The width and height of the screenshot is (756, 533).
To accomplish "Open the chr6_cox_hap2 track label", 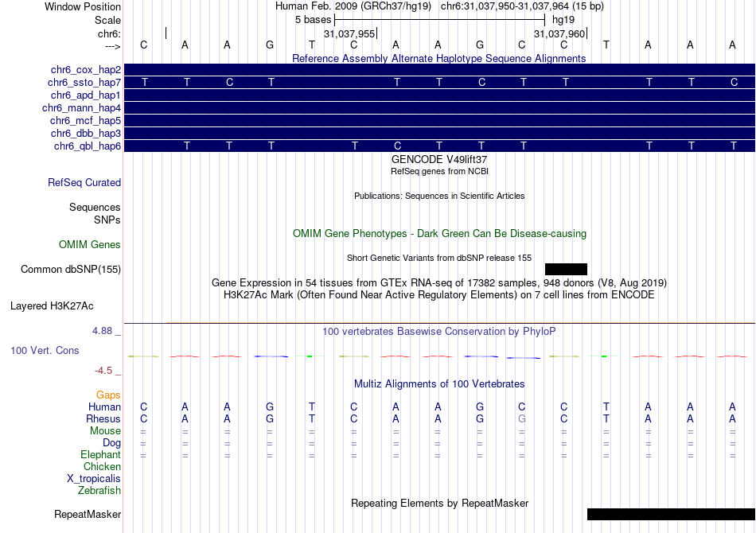I will pos(86,70).
